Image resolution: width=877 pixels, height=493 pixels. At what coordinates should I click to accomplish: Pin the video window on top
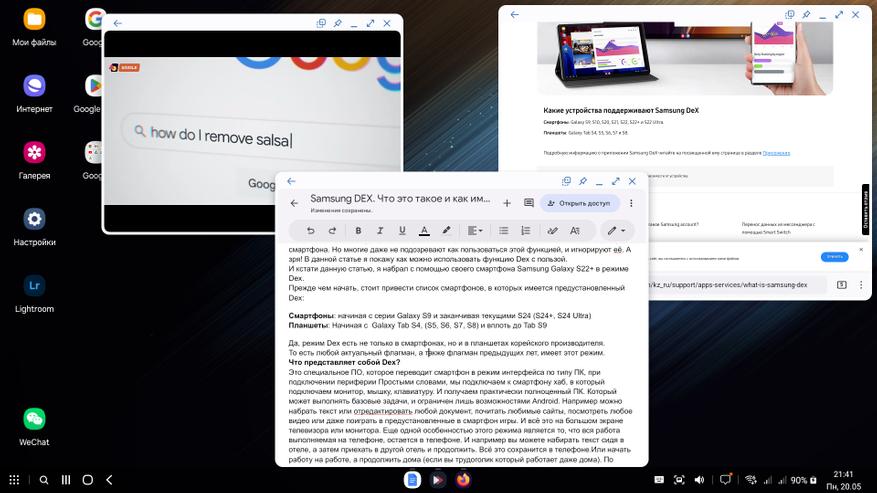(x=337, y=24)
